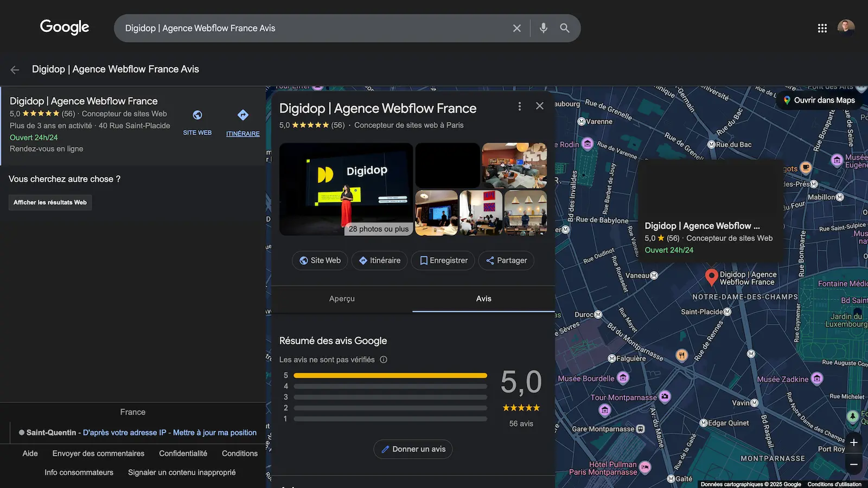
Task: Click Tour Montparnasse marker on map
Action: click(665, 397)
